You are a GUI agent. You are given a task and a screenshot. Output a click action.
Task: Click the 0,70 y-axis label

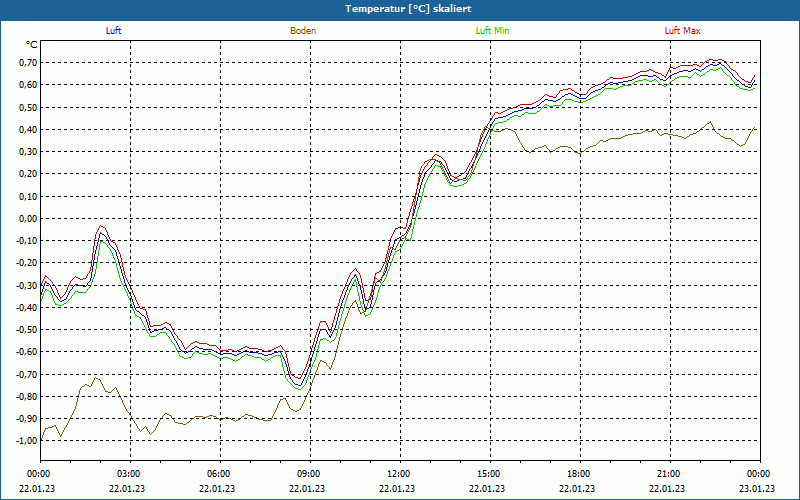tap(29, 63)
